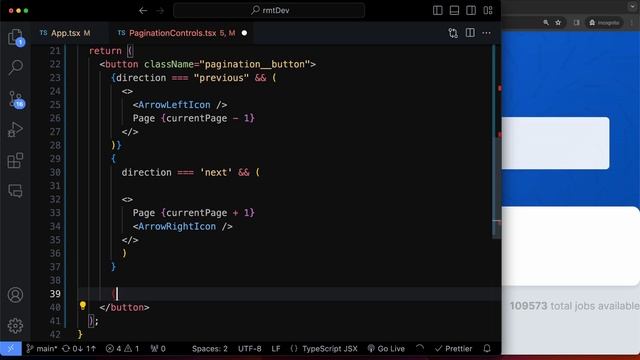Click Prettier formatter status item
The height and width of the screenshot is (360, 640).
453,349
